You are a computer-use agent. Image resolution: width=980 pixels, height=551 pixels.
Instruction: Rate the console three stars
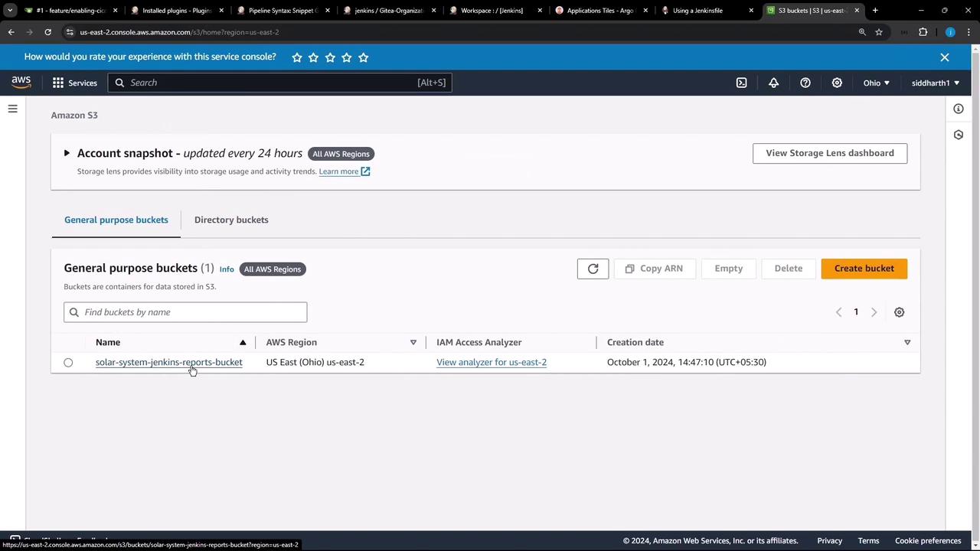[330, 57]
